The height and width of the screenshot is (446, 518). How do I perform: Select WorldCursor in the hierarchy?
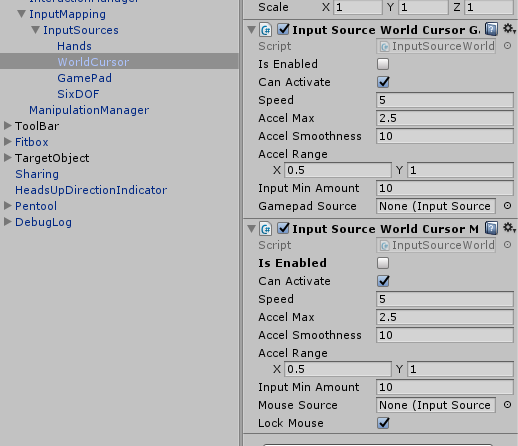pos(93,62)
